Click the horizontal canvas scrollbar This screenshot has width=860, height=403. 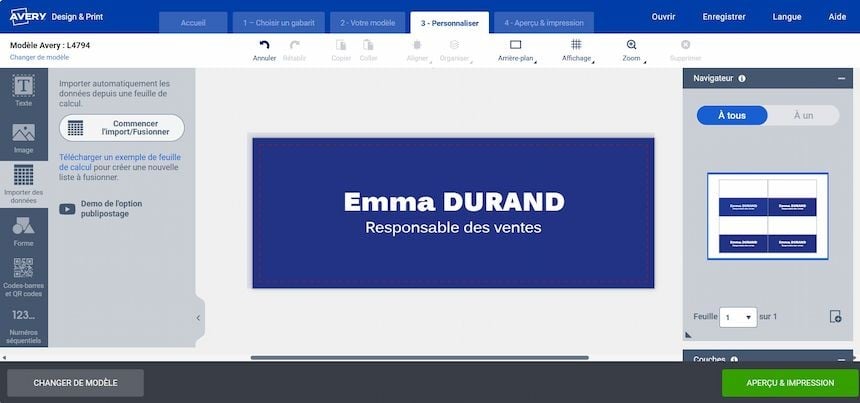(420, 357)
